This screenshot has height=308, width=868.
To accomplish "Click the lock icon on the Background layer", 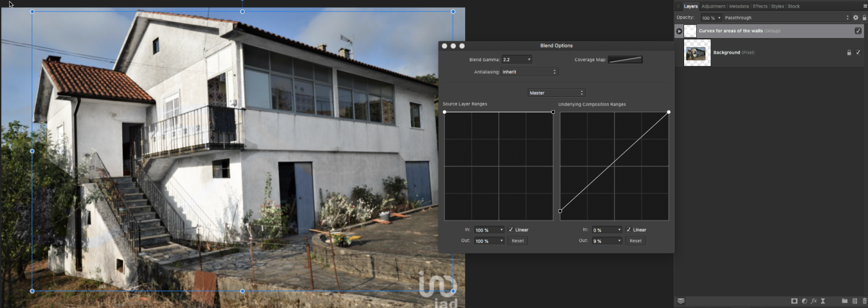I will (849, 53).
